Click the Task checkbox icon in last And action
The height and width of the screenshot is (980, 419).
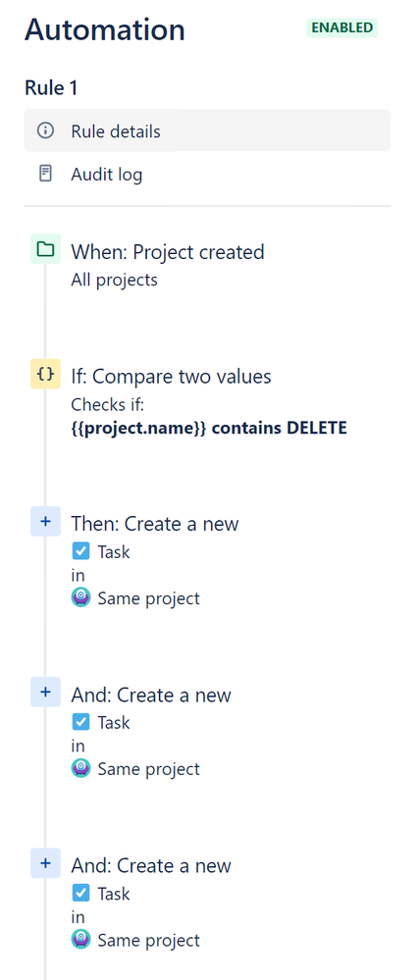pyautogui.click(x=80, y=893)
